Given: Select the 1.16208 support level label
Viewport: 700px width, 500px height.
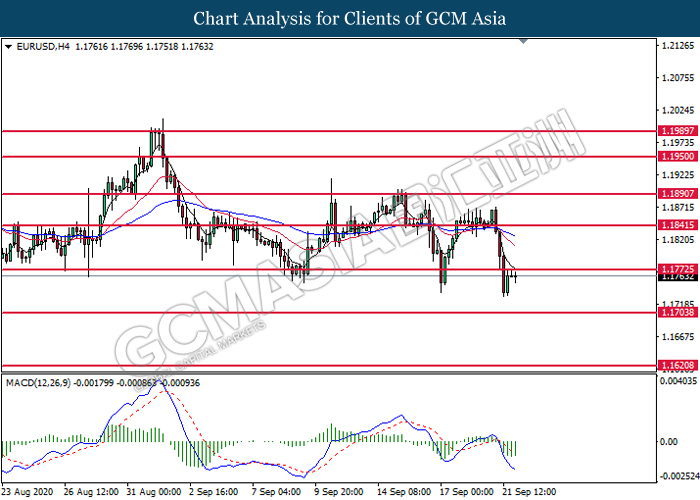Looking at the screenshot, I should coord(678,365).
